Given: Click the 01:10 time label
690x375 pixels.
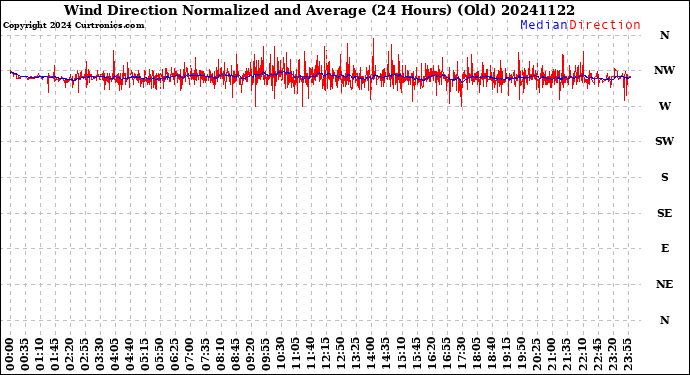Looking at the screenshot, I should (x=40, y=355).
